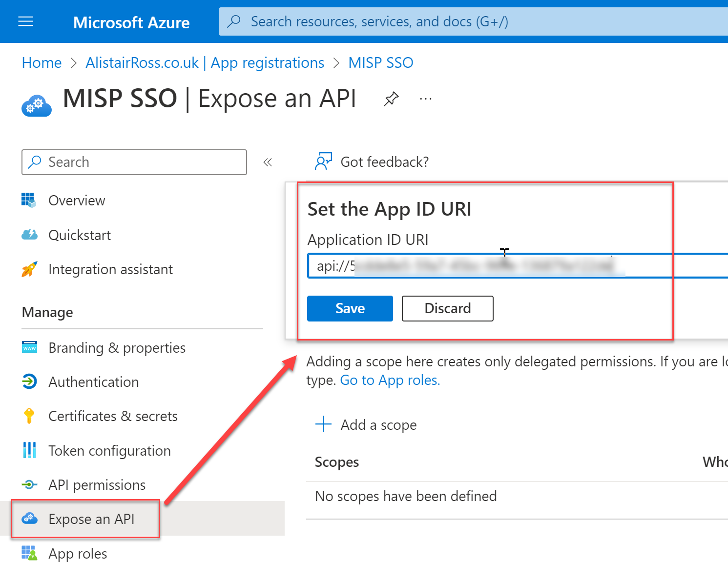Click the API permissions icon

(x=29, y=484)
